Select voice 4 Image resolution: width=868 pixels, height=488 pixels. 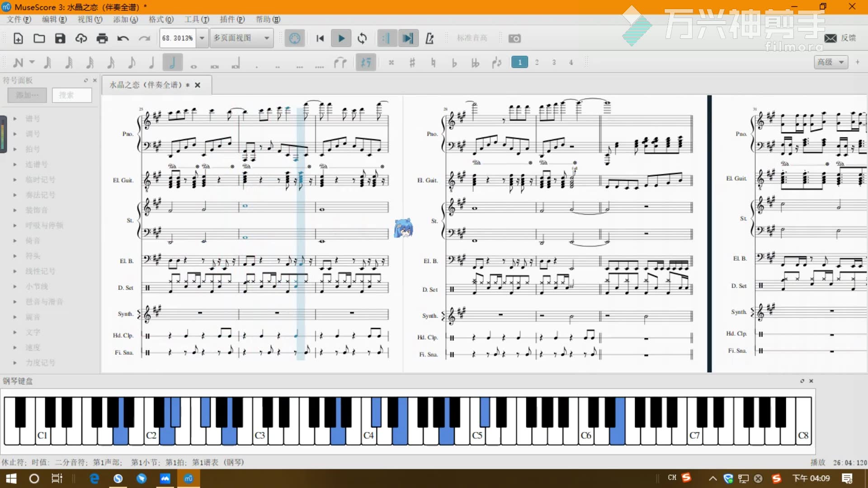(x=571, y=62)
